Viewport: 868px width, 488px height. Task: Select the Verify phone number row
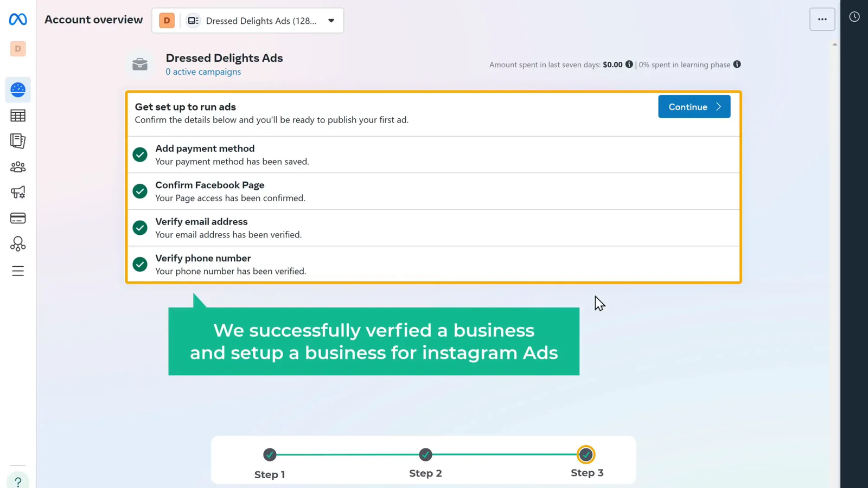pyautogui.click(x=433, y=264)
